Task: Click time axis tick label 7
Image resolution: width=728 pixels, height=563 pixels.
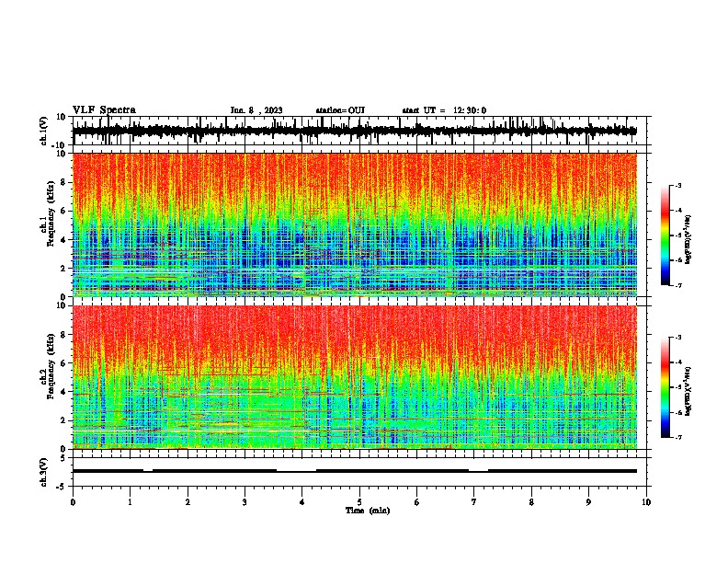Action: point(474,502)
